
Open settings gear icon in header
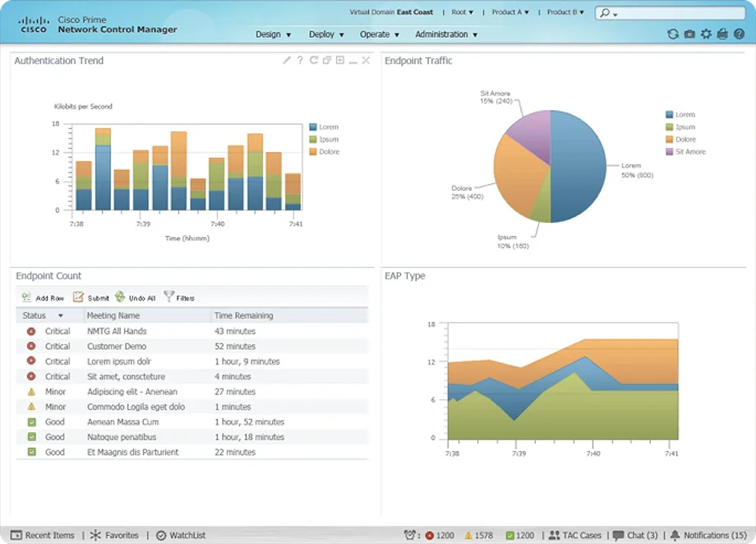pyautogui.click(x=706, y=34)
